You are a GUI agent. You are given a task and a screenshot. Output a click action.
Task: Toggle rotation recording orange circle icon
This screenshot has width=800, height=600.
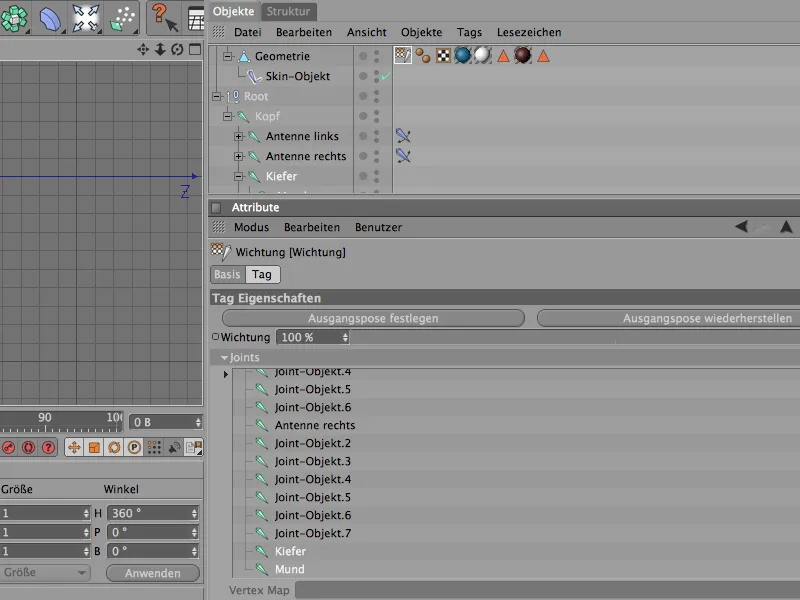(114, 447)
